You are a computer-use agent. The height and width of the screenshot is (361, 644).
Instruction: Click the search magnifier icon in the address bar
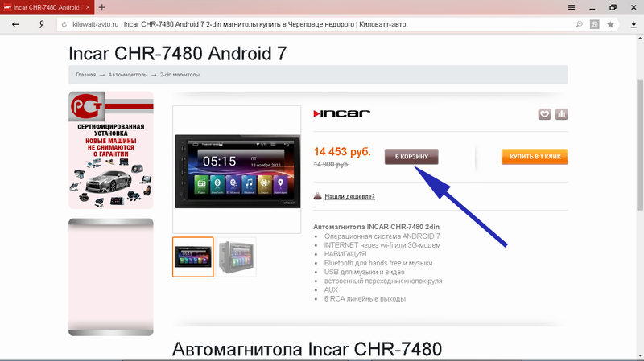(579, 24)
